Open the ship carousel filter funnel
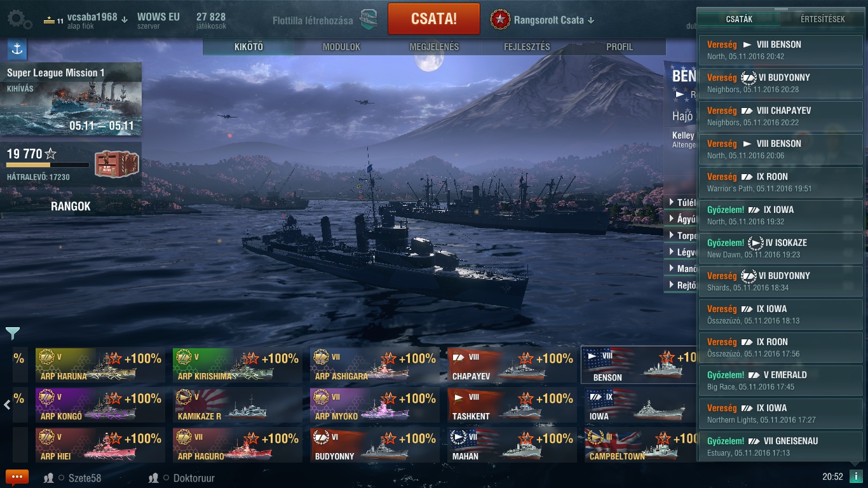868x488 pixels. 13,333
